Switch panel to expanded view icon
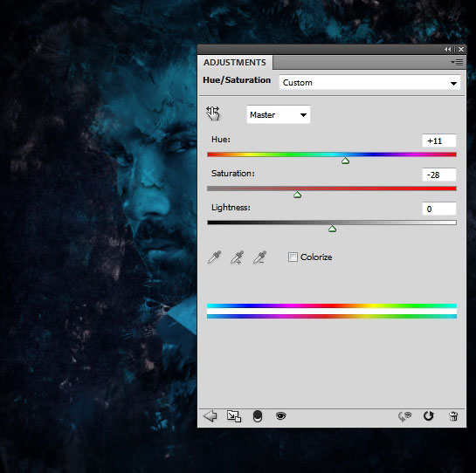The width and height of the screenshot is (476, 473). [234, 416]
